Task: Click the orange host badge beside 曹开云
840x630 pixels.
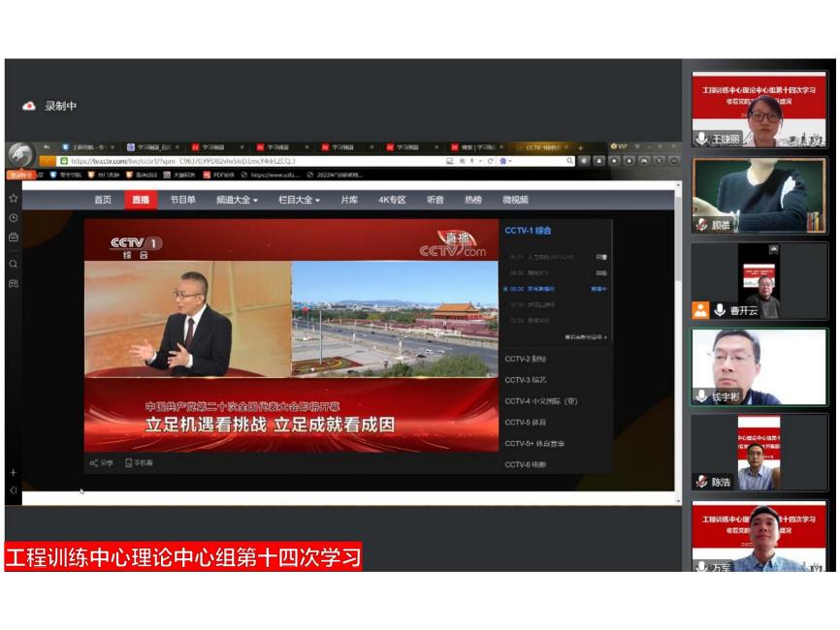Action: tap(700, 310)
